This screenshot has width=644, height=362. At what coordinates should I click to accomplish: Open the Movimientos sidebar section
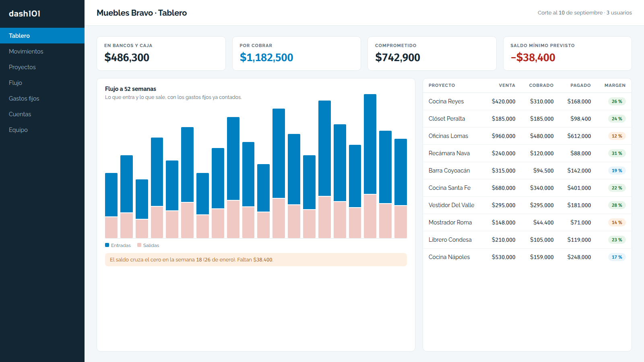(x=42, y=51)
